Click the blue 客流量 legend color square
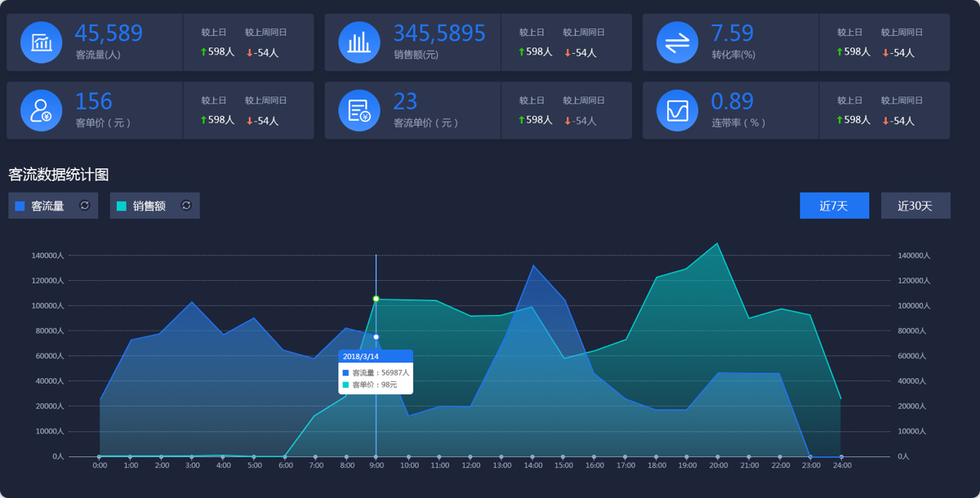The height and width of the screenshot is (498, 980). (20, 207)
